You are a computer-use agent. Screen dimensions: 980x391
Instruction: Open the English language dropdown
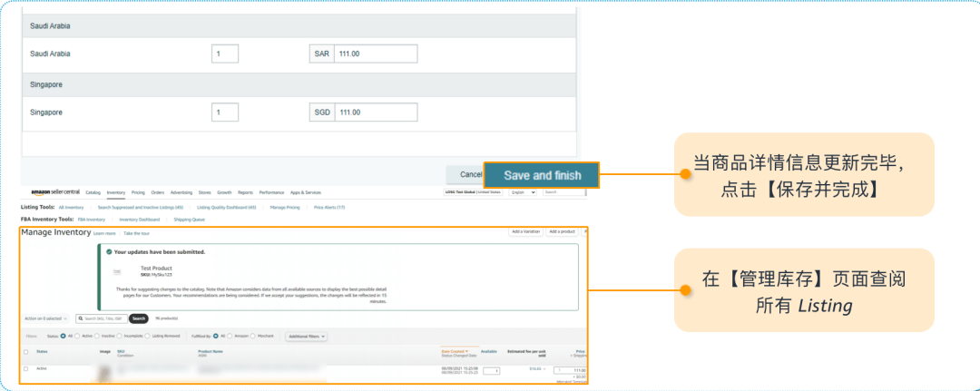pos(521,192)
